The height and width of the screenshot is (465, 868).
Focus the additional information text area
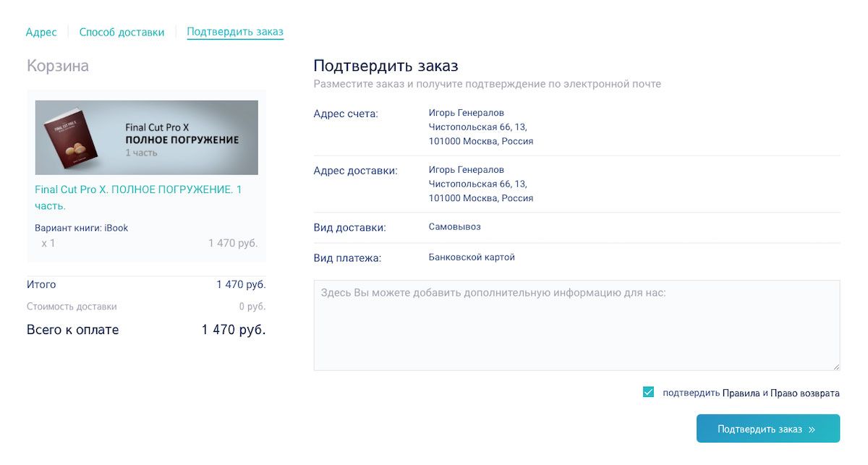tap(576, 325)
